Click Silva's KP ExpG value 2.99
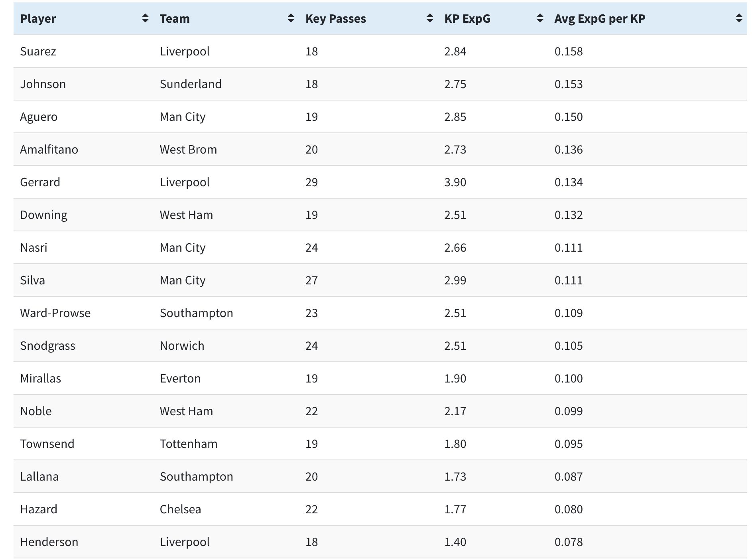 455,280
